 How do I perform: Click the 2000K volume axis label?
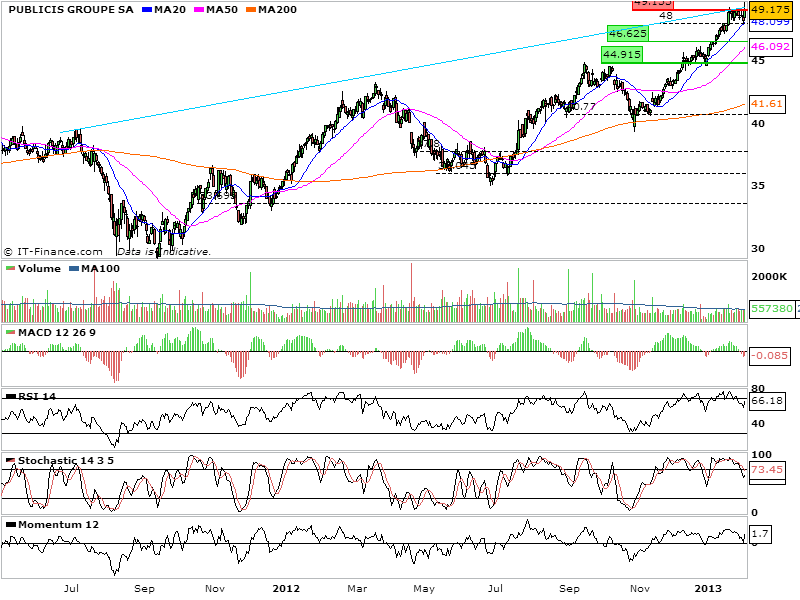769,277
